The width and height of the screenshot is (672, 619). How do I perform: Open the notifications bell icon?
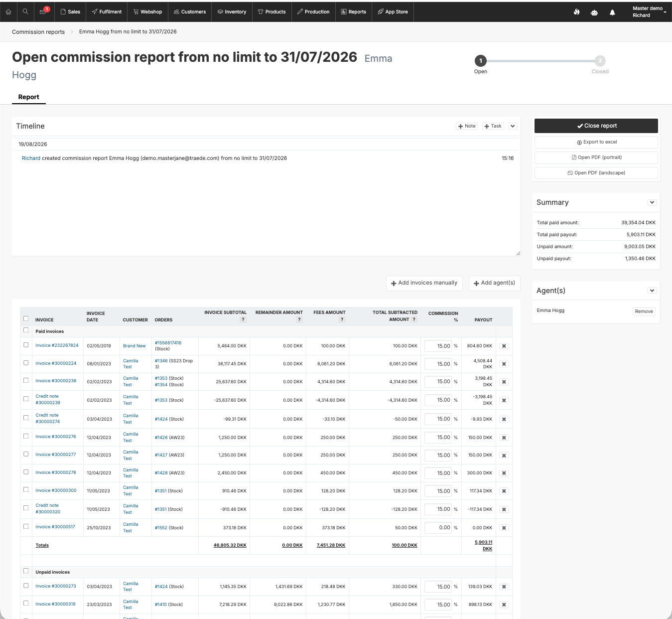click(x=612, y=12)
